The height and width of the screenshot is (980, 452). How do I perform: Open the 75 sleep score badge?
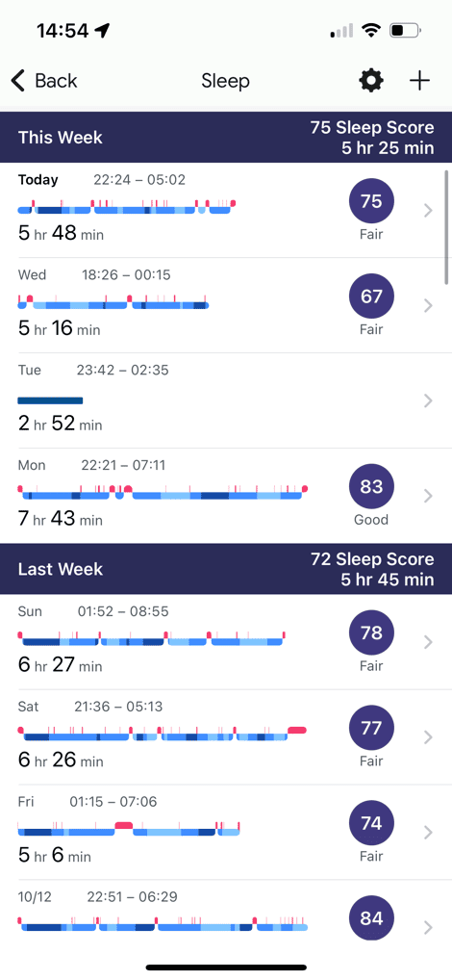point(371,201)
